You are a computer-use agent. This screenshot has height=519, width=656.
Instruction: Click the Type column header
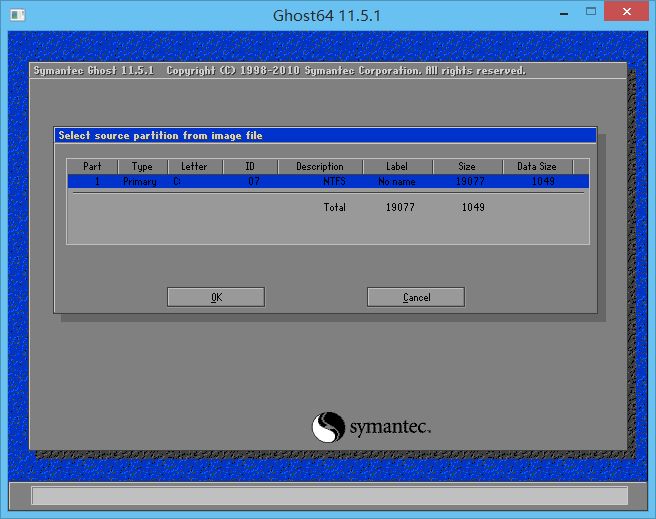click(x=142, y=167)
